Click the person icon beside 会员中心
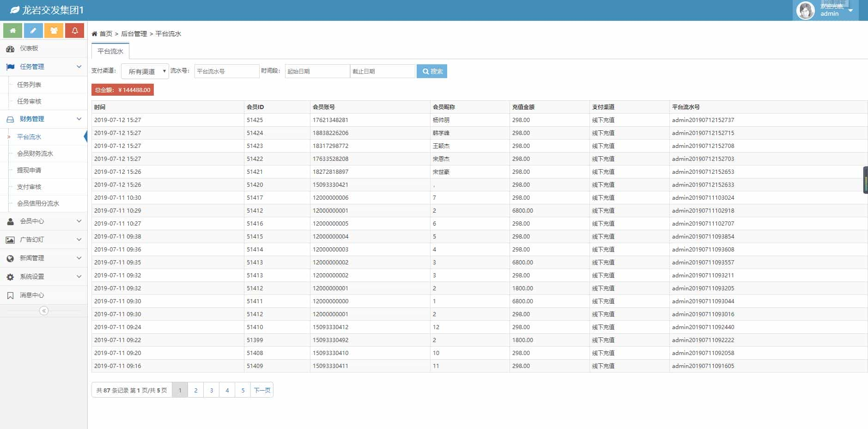The image size is (868, 429). (x=10, y=221)
